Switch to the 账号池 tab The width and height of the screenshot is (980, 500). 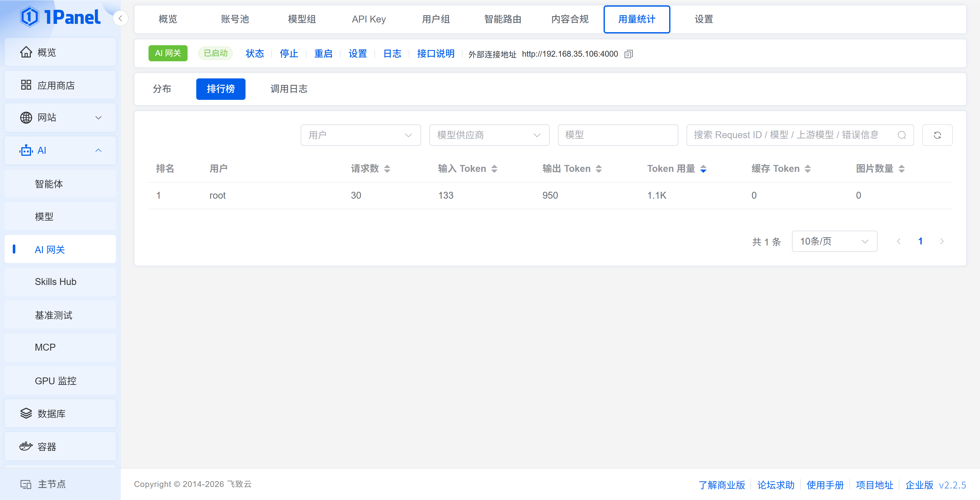235,19
